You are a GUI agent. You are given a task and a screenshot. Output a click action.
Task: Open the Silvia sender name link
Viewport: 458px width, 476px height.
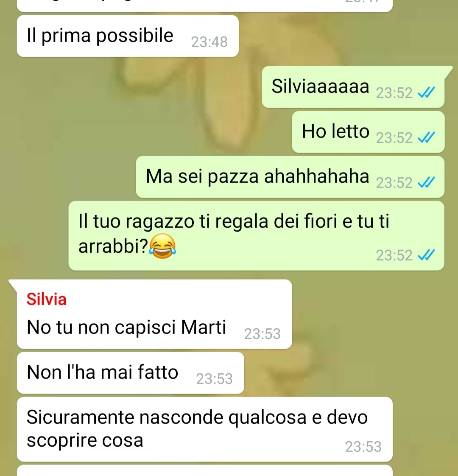(47, 300)
